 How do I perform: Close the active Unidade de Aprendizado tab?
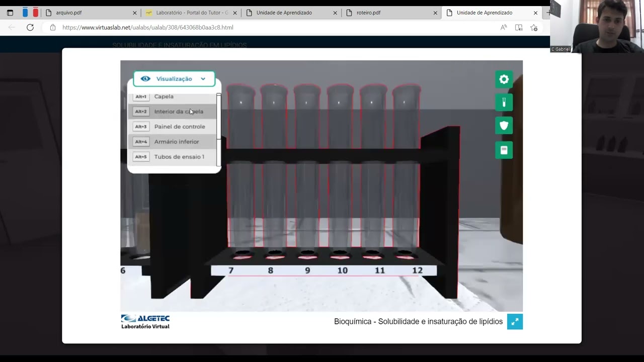click(x=535, y=13)
